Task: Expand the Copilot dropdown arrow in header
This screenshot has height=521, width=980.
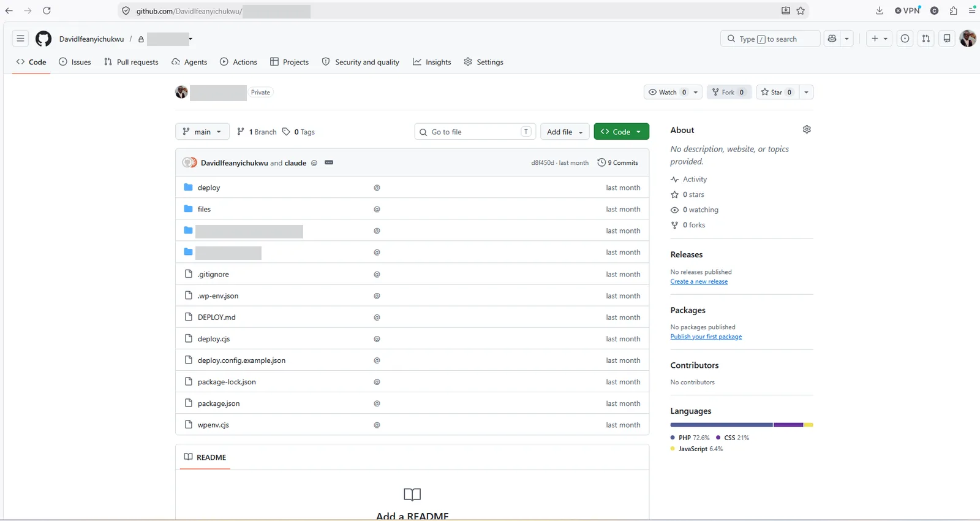Action: coord(846,39)
